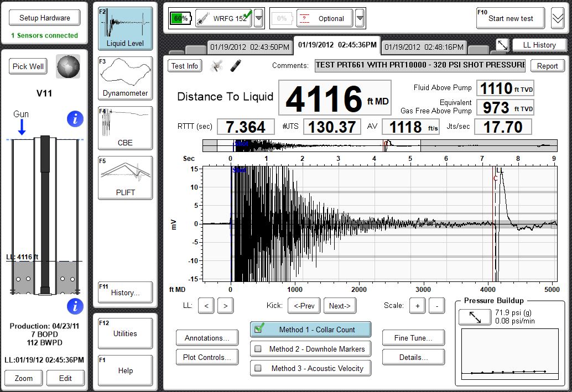Click the Report button
This screenshot has width=572, height=392.
coord(547,66)
